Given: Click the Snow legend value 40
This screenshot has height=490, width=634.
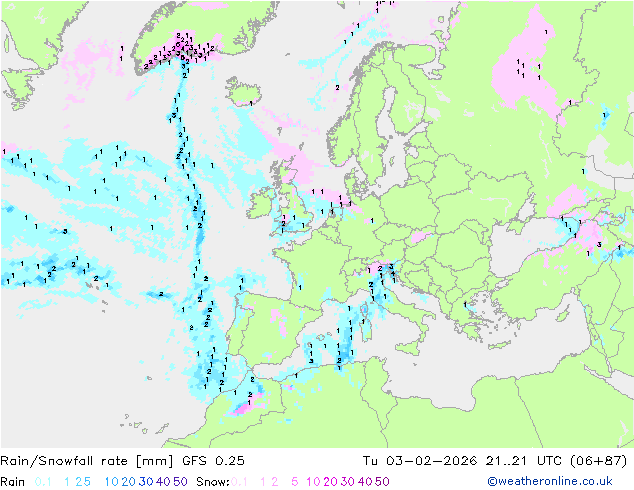Looking at the screenshot, I should [x=365, y=482].
